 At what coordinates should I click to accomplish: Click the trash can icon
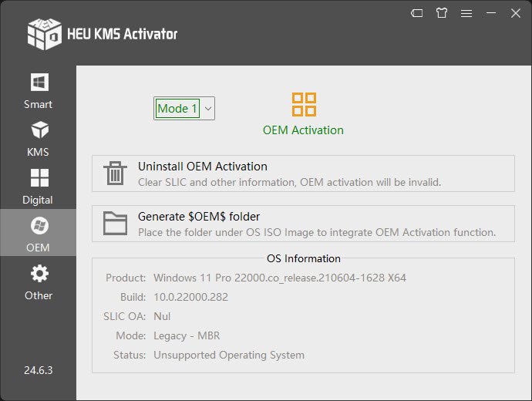point(115,174)
